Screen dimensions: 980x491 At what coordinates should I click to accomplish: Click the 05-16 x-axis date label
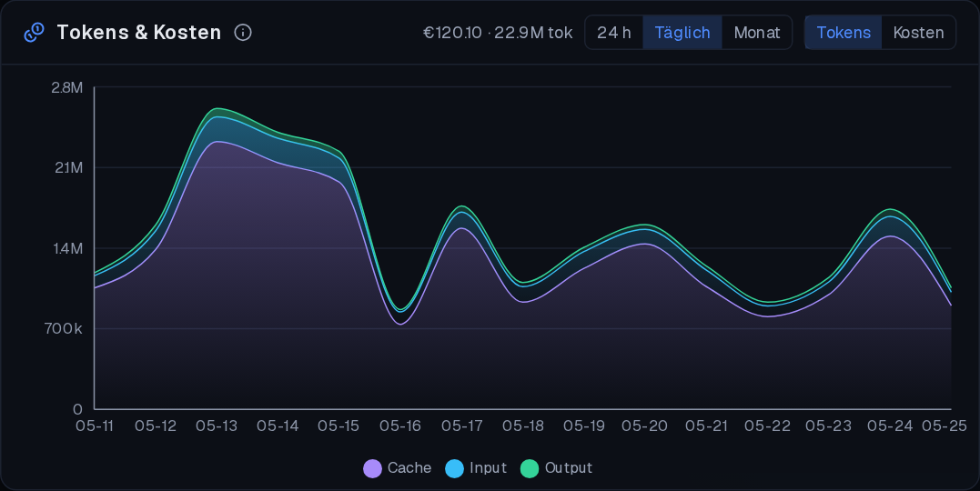[x=400, y=426]
